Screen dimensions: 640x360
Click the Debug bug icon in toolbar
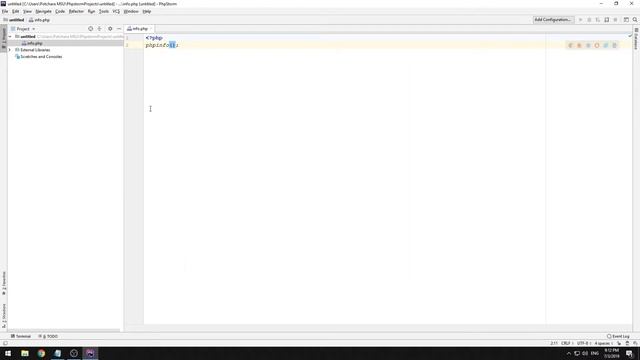point(589,20)
